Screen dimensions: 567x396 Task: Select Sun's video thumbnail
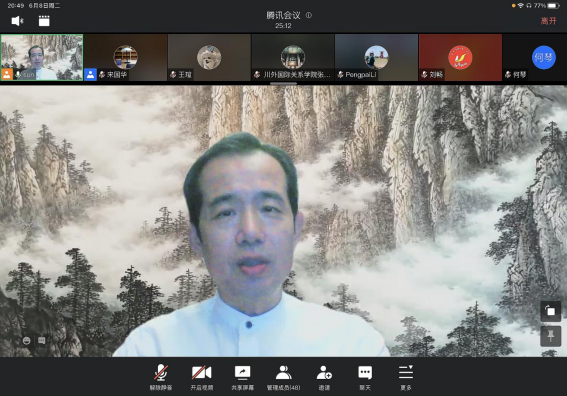pos(42,57)
